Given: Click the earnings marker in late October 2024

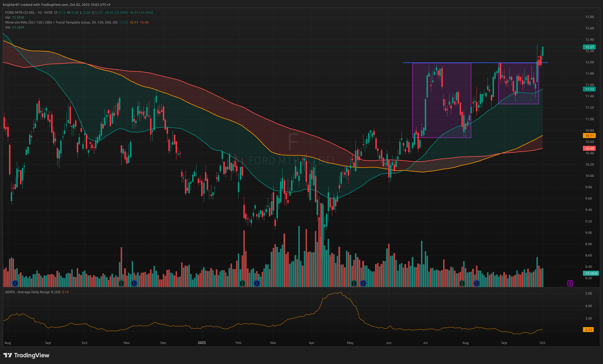Looking at the screenshot, I should tap(122, 283).
